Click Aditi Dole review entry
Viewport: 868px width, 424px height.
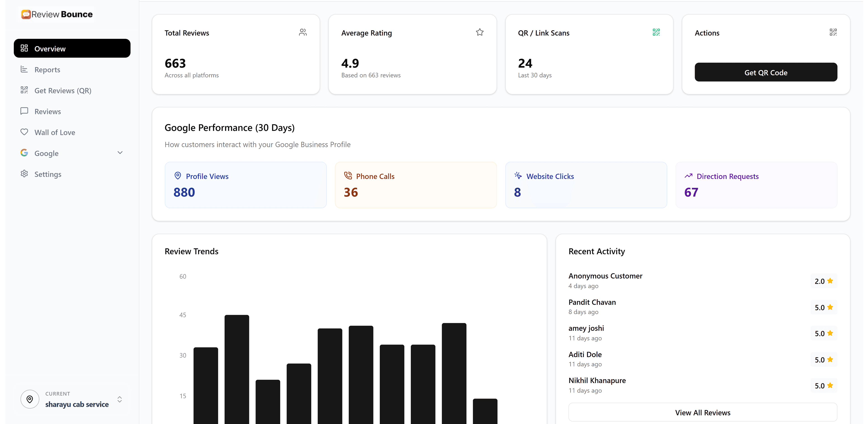coord(703,359)
